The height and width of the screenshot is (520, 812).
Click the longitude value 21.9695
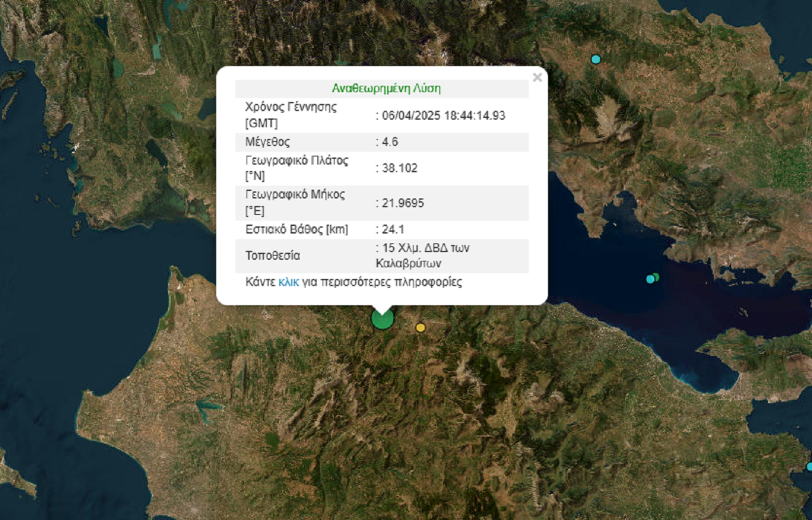click(x=402, y=203)
